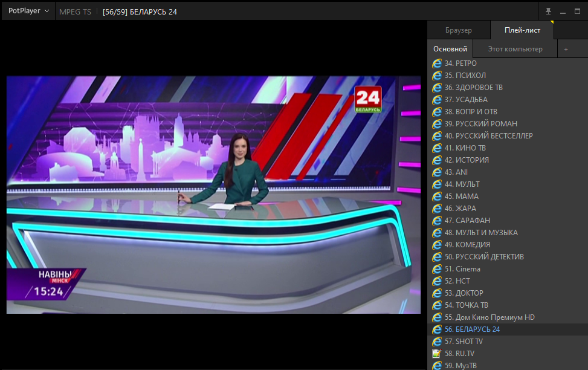Click the IE icon beside 53. ДОКТОР
The height and width of the screenshot is (370, 588).
click(436, 293)
